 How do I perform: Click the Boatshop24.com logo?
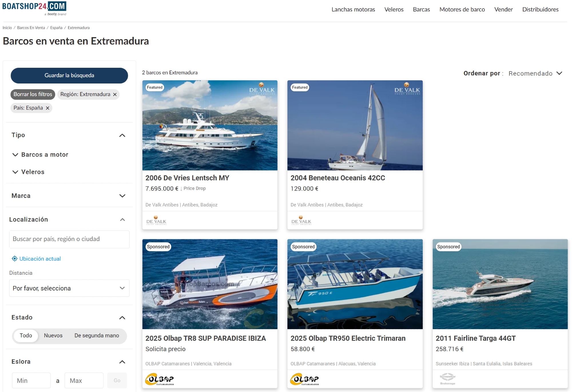[34, 8]
